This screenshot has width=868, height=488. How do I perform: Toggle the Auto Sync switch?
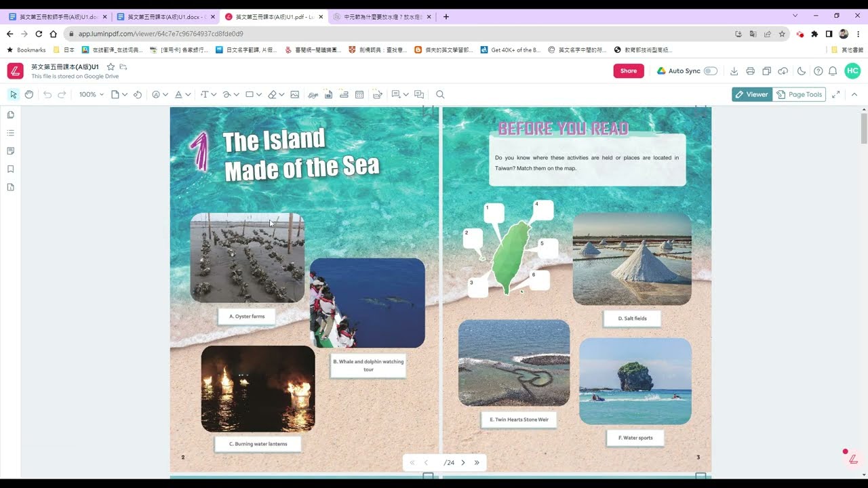coord(710,71)
